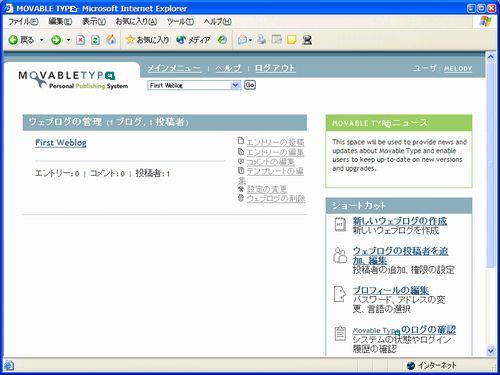Screen dimensions: 500x375
Task: Click the ヘルプ link in page header
Action: click(x=228, y=68)
